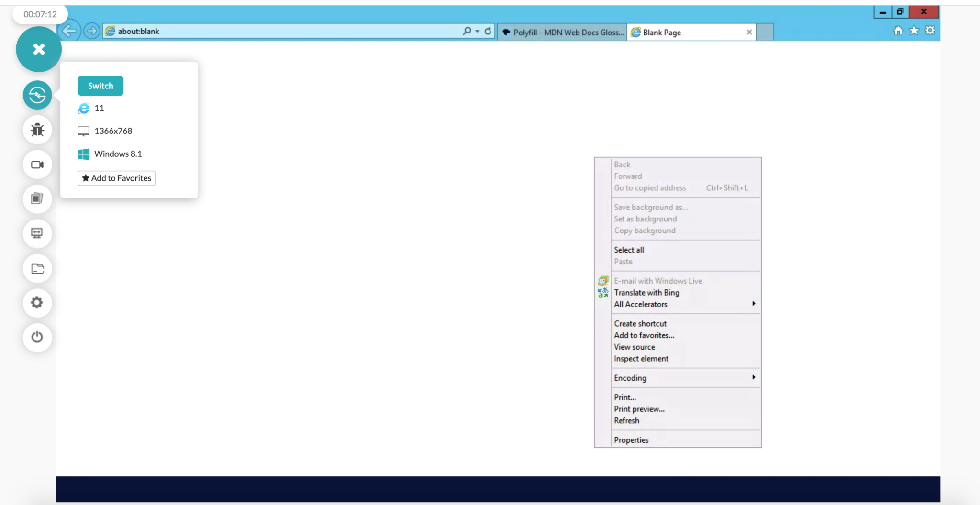Open the file manager sidebar icon

click(37, 268)
